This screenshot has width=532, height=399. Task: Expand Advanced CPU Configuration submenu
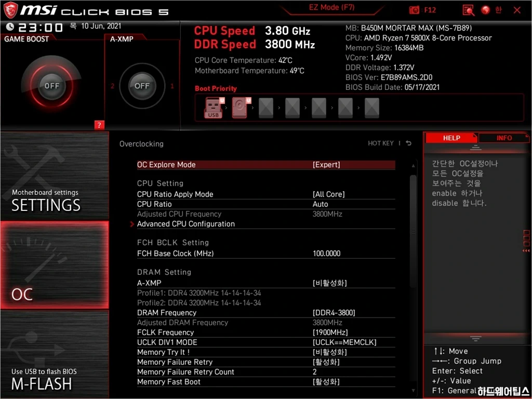185,224
